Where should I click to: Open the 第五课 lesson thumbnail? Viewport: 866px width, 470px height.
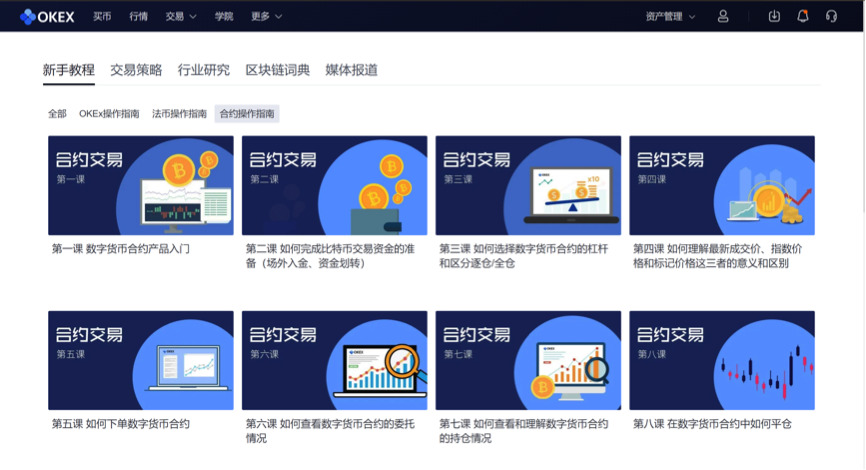[141, 360]
